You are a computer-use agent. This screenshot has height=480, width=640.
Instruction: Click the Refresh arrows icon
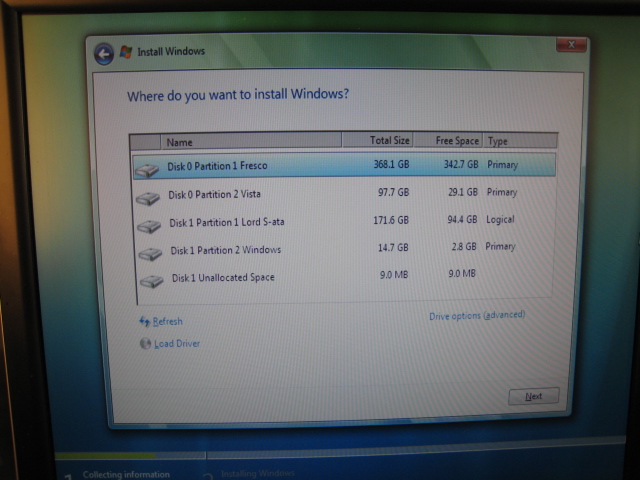144,322
